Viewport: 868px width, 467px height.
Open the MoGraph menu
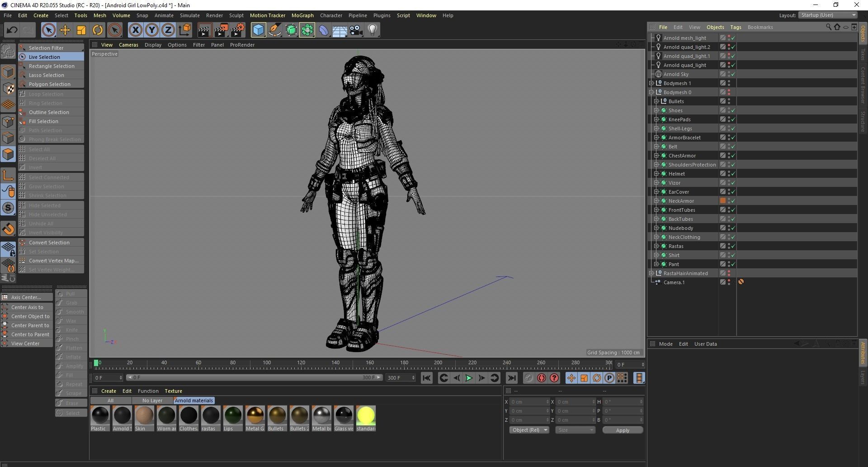[x=302, y=15]
